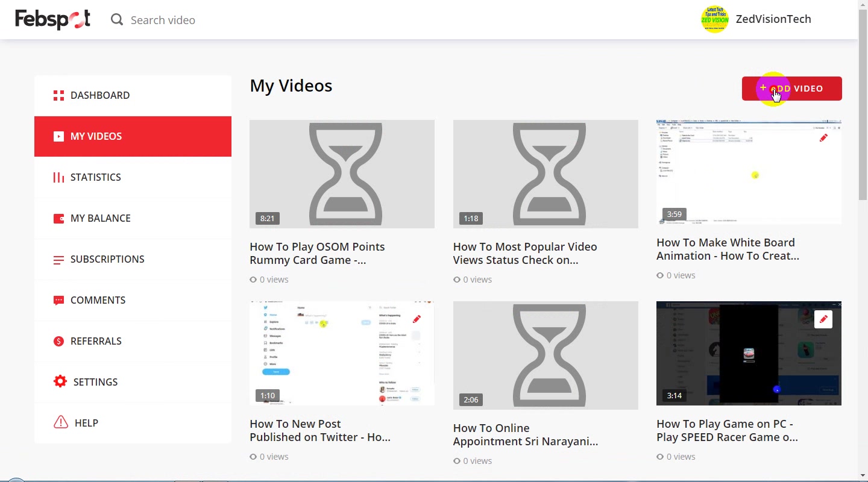Click the My Balance wallet icon
Image resolution: width=868 pixels, height=482 pixels.
(58, 218)
